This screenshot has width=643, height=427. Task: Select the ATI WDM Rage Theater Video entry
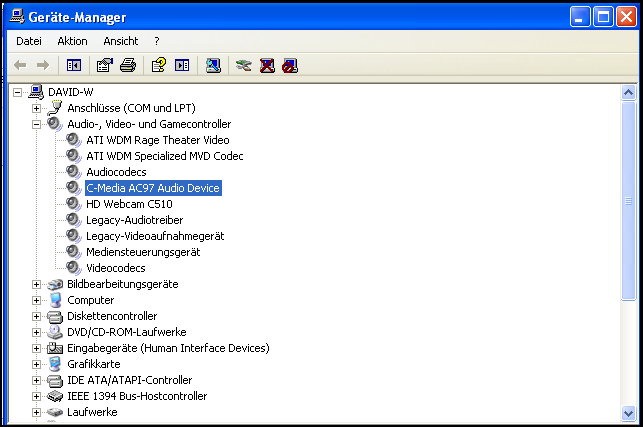157,140
